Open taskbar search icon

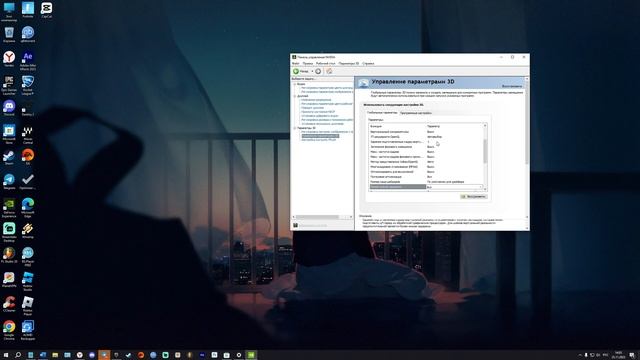coord(18,355)
